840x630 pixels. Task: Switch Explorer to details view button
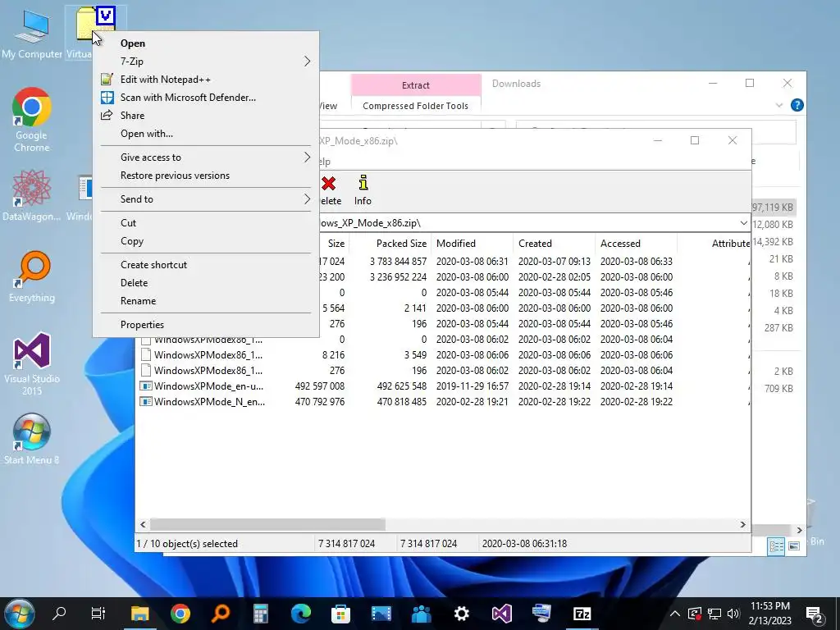(776, 546)
